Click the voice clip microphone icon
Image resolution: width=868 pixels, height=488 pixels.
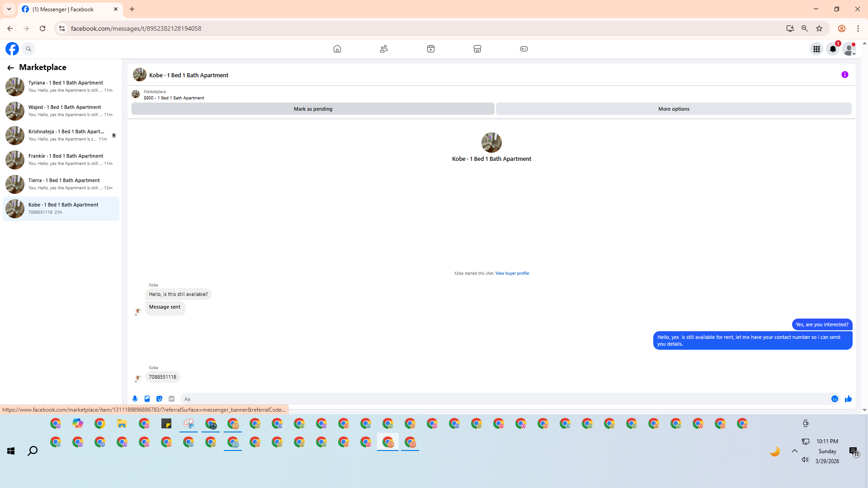point(135,399)
